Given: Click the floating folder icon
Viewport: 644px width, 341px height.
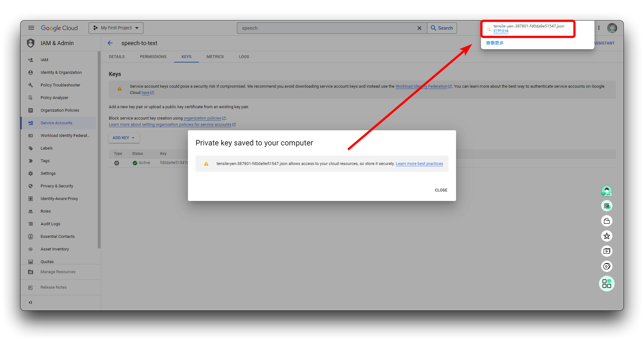Looking at the screenshot, I should tap(606, 221).
